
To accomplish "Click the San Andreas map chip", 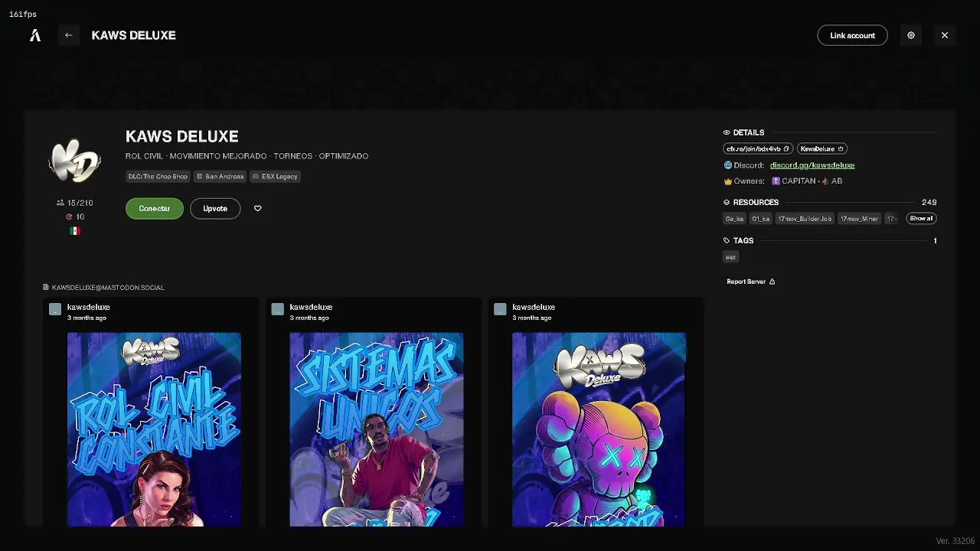I will pyautogui.click(x=220, y=177).
